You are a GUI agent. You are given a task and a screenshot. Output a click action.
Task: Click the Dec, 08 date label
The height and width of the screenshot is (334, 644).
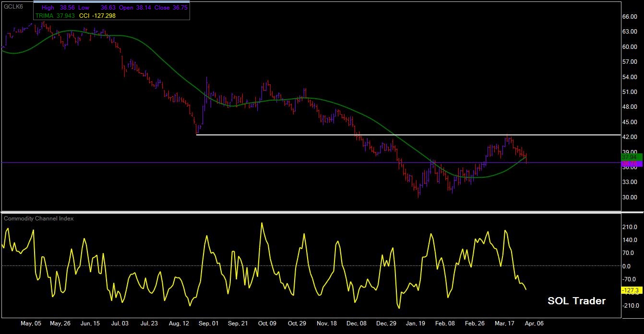pyautogui.click(x=356, y=324)
